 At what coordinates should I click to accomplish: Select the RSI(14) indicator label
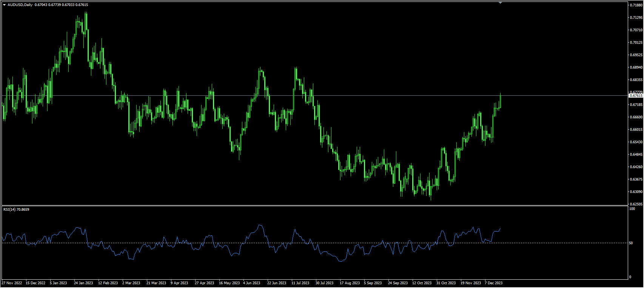tap(16, 210)
